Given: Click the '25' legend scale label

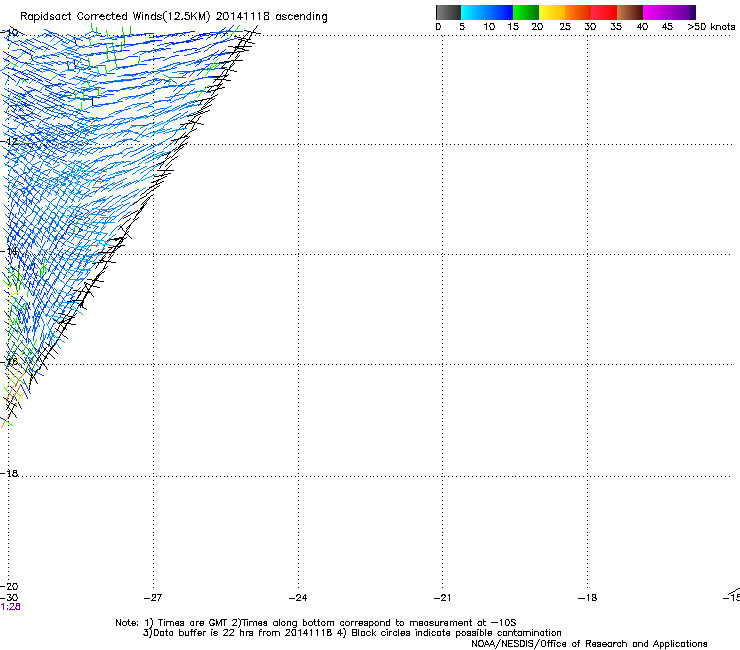Looking at the screenshot, I should pos(565,27).
